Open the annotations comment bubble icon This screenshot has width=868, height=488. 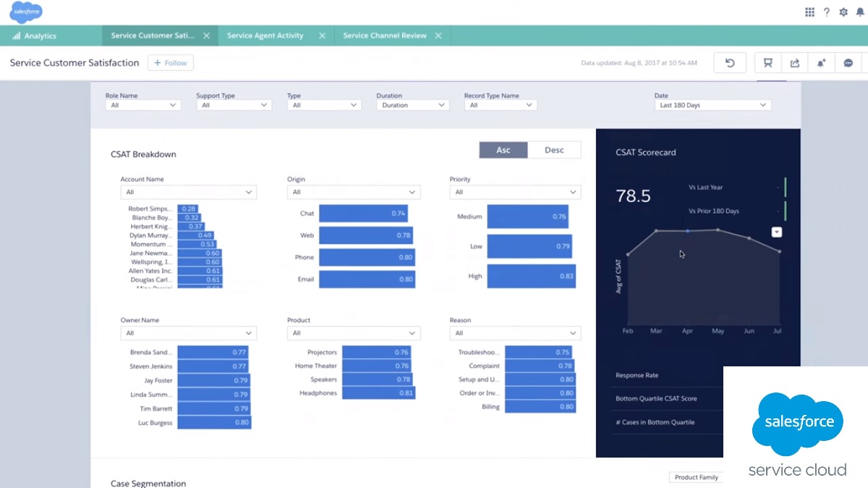tap(848, 63)
